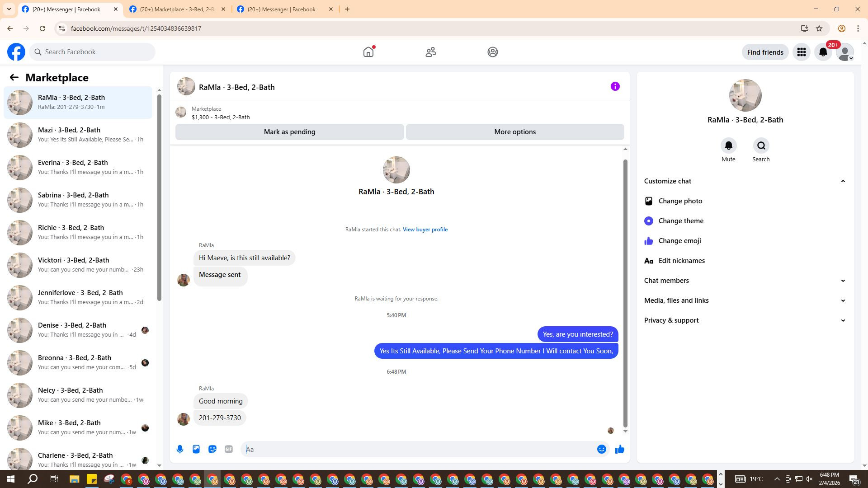Click the Mark as pending button
Image resolution: width=868 pixels, height=488 pixels.
click(289, 132)
